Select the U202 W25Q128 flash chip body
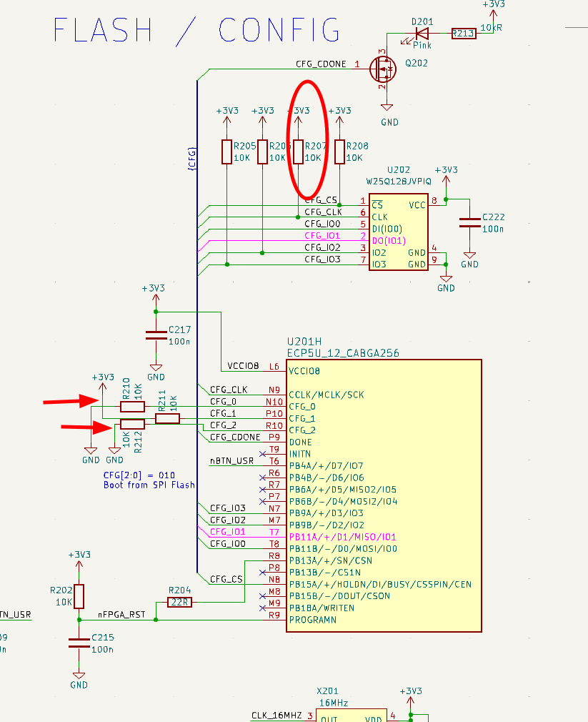The image size is (588, 722). tap(398, 232)
